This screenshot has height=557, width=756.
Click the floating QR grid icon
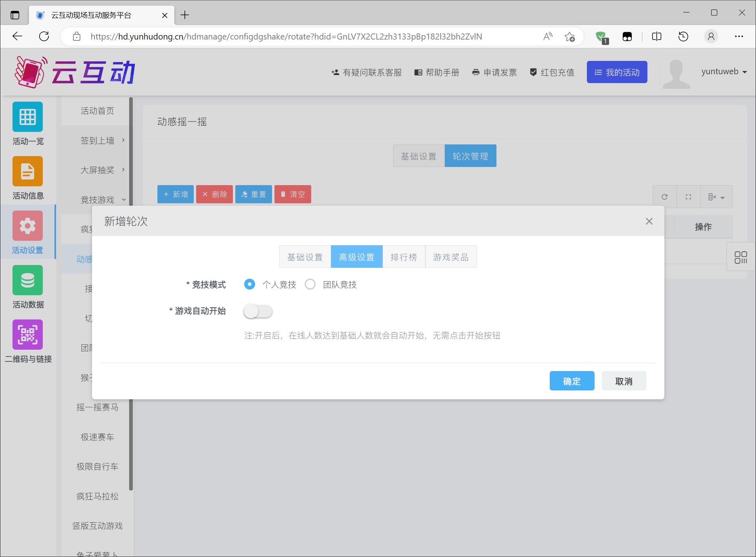click(741, 257)
